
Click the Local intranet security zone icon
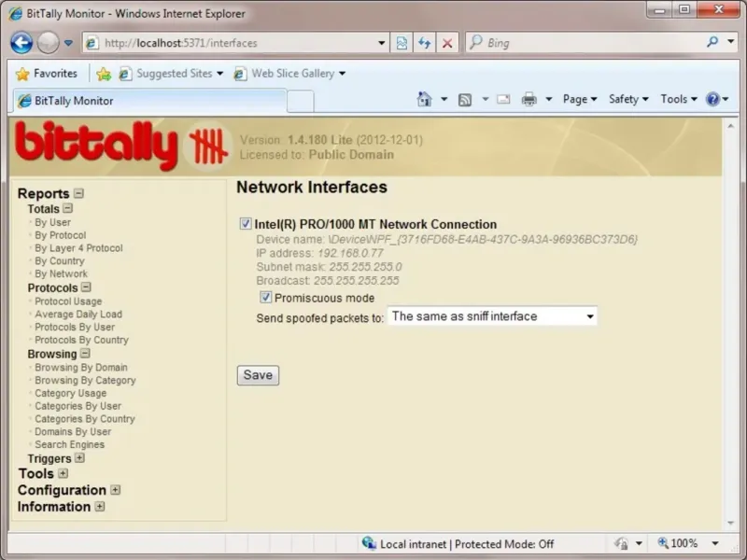[x=369, y=543]
